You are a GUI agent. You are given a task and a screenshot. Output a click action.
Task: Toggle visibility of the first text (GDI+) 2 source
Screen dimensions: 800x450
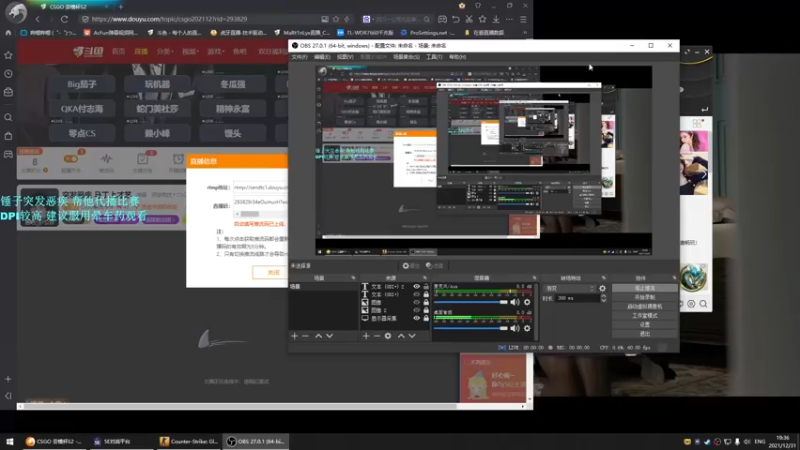[416, 287]
